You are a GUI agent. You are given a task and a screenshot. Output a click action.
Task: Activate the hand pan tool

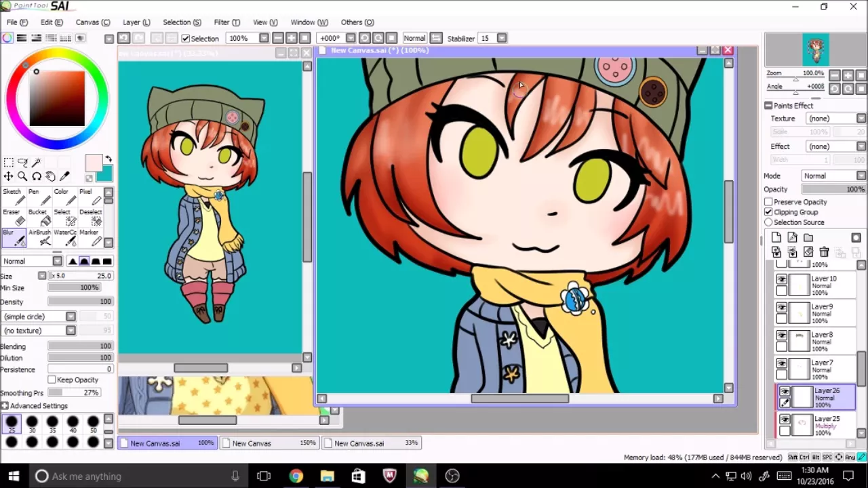51,176
